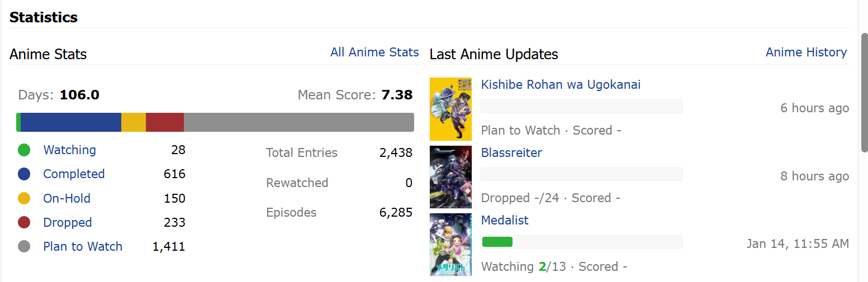Image resolution: width=868 pixels, height=282 pixels.
Task: Go to the Watching list link
Action: pyautogui.click(x=70, y=150)
